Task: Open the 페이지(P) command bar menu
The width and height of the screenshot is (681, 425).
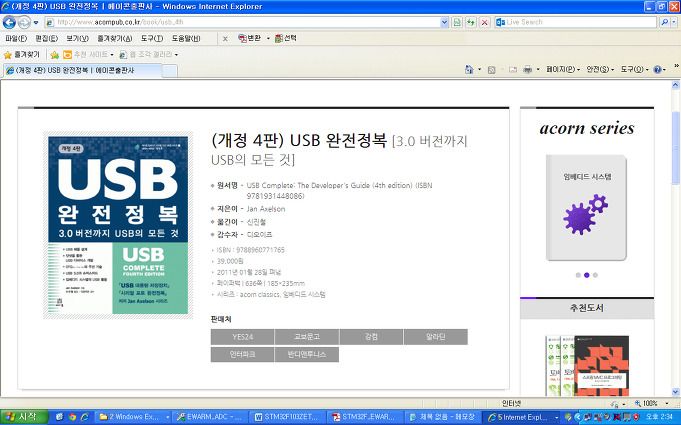Action: tap(562, 69)
